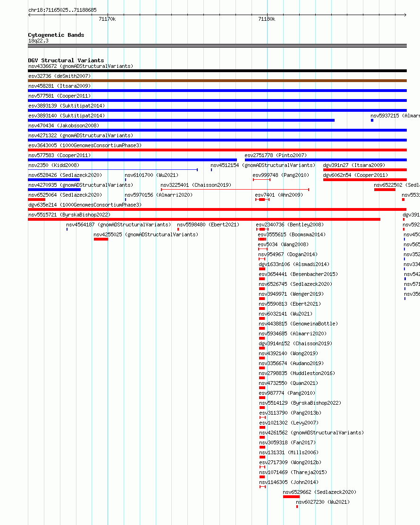Select nsv1071469 Thareja2015 label
This screenshot has height=525, width=420.
tap(294, 473)
